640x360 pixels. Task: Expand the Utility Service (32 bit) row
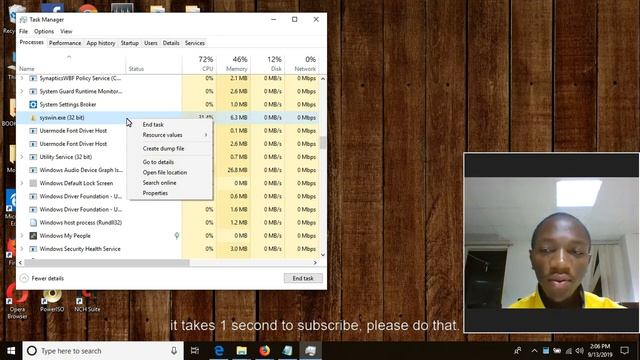(x=22, y=157)
